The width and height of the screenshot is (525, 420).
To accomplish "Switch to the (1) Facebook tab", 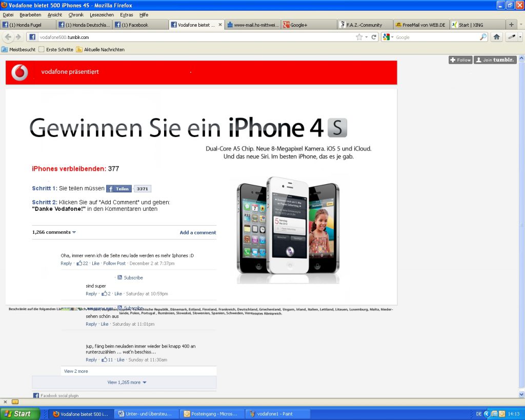I will (140, 25).
